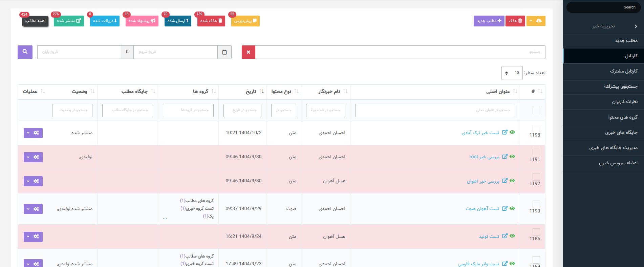644x267 pixels.
Task: Sort table by the date column
Action: click(x=261, y=91)
